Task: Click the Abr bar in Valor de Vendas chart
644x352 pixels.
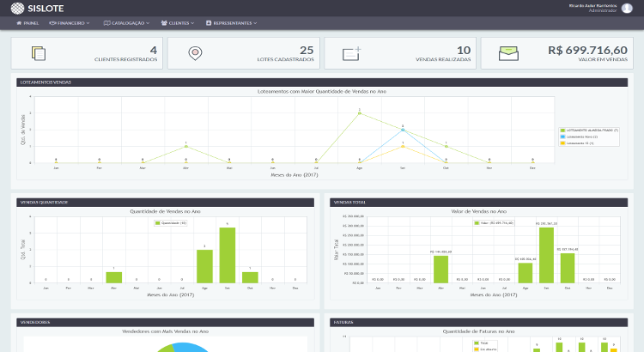Action: point(441,270)
